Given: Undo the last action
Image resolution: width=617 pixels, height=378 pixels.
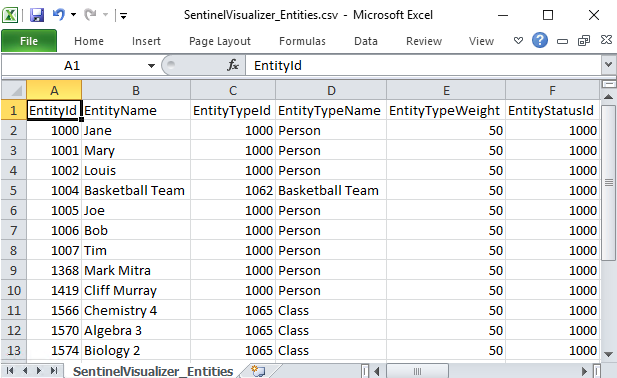Looking at the screenshot, I should click(x=59, y=15).
